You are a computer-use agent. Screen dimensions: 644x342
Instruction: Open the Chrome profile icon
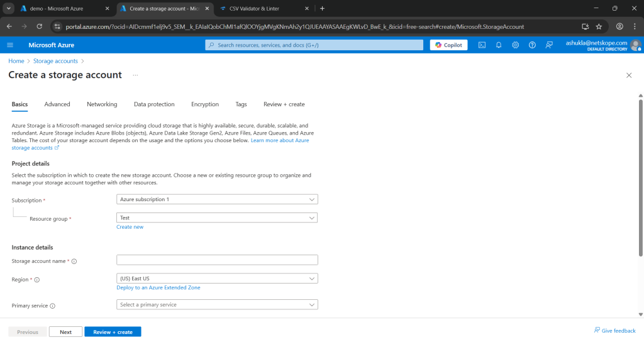619,26
